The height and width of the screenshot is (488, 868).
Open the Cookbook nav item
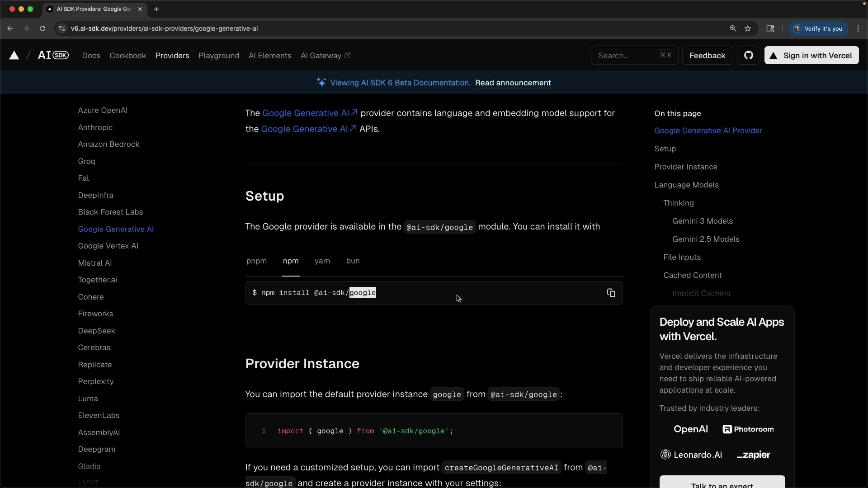128,56
